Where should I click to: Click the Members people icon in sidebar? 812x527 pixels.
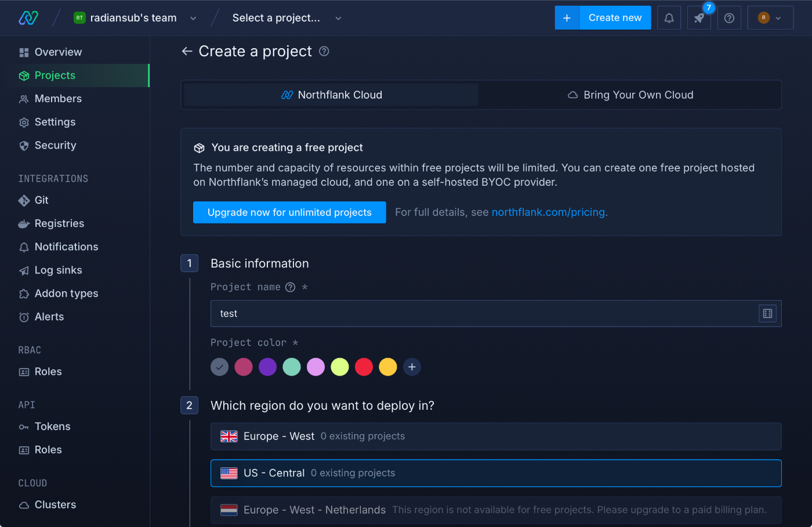click(x=24, y=99)
